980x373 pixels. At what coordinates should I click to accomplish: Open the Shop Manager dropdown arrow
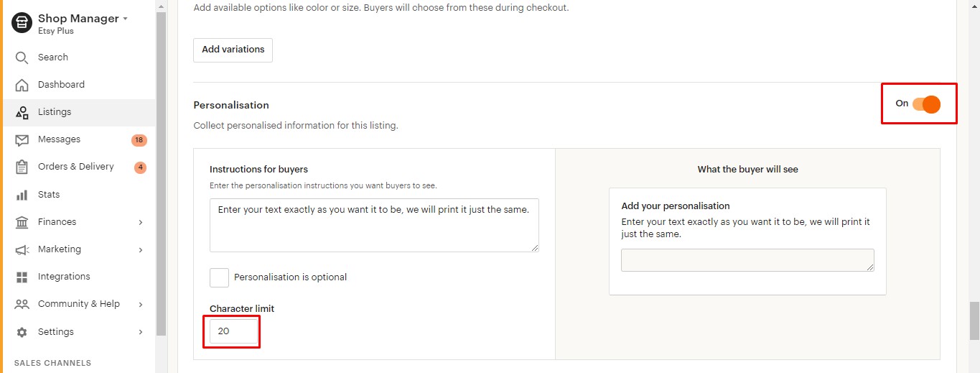tap(126, 19)
